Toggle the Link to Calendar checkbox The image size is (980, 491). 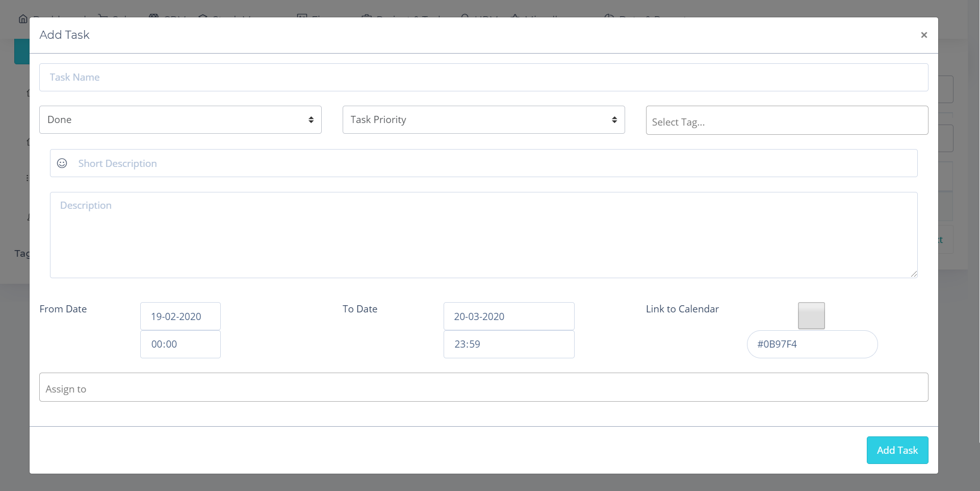point(811,316)
